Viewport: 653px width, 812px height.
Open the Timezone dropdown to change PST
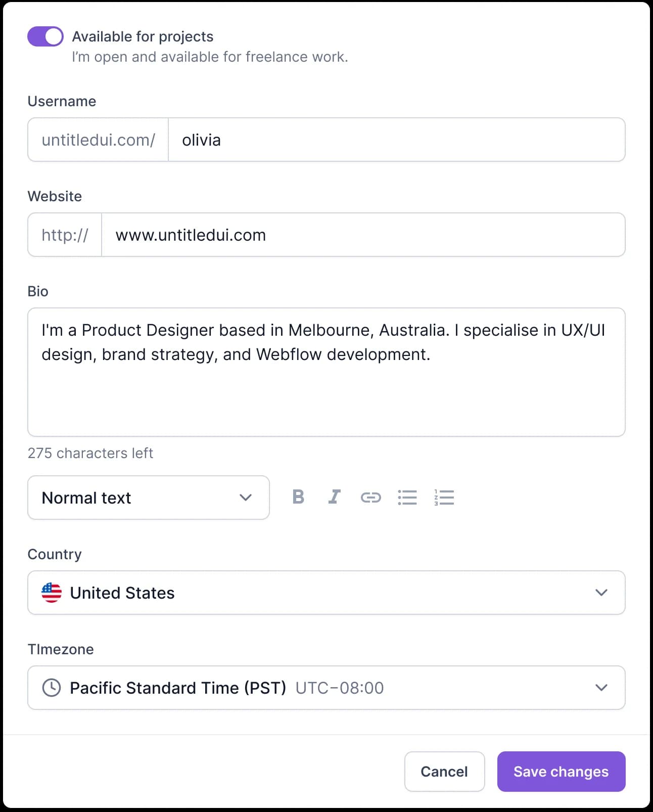tap(326, 688)
